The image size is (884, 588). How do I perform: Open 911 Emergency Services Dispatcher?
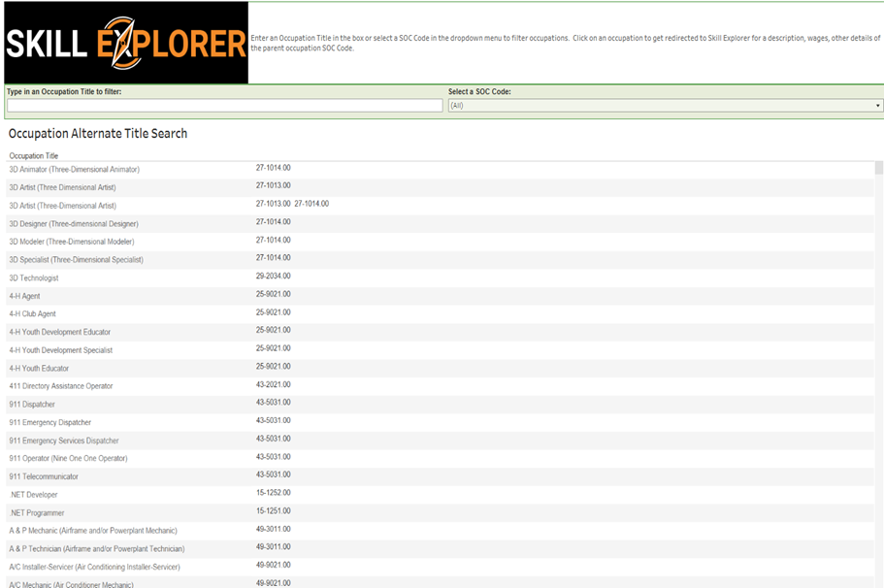pos(64,441)
